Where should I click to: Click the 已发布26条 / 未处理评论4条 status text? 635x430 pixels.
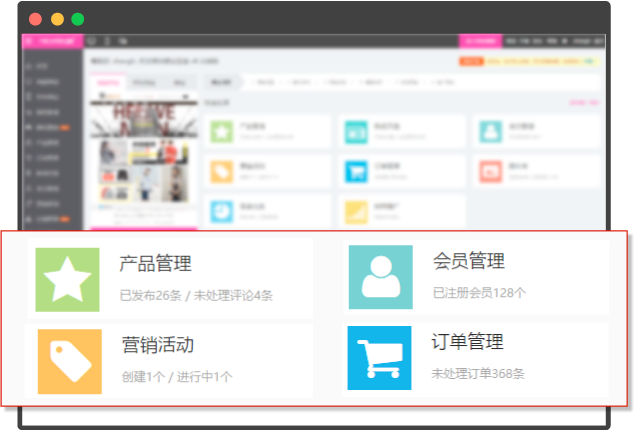coord(196,296)
